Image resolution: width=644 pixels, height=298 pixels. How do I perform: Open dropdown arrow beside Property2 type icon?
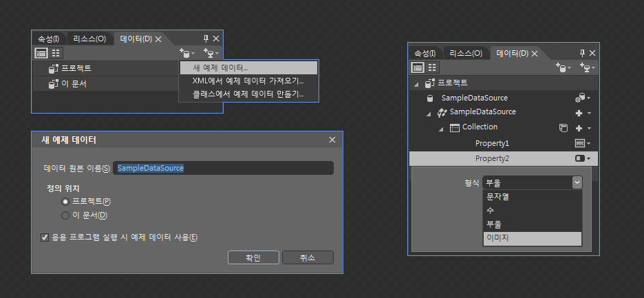[x=588, y=158]
